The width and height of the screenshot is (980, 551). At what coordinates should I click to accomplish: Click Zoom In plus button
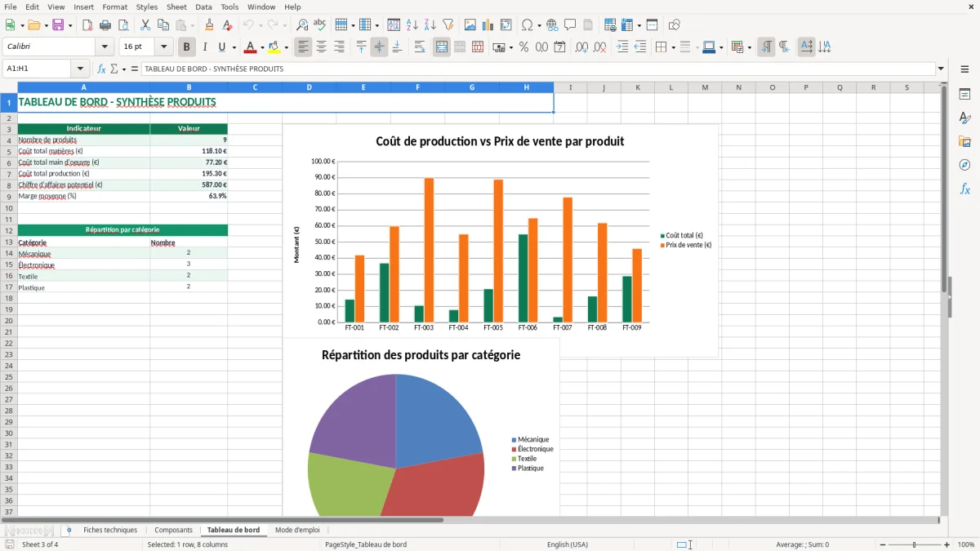coord(947,544)
